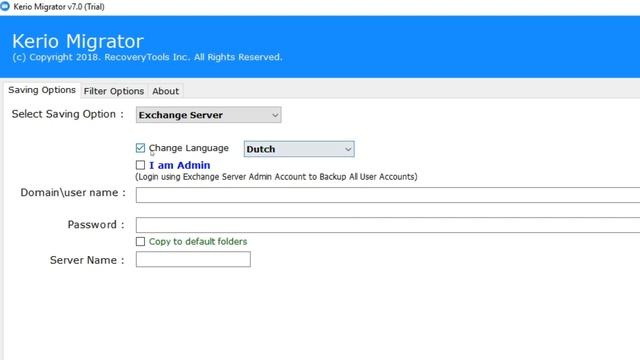Viewport: 640px width, 360px height.
Task: Expand the Exchange Server saving option dropdown
Action: [x=209, y=115]
